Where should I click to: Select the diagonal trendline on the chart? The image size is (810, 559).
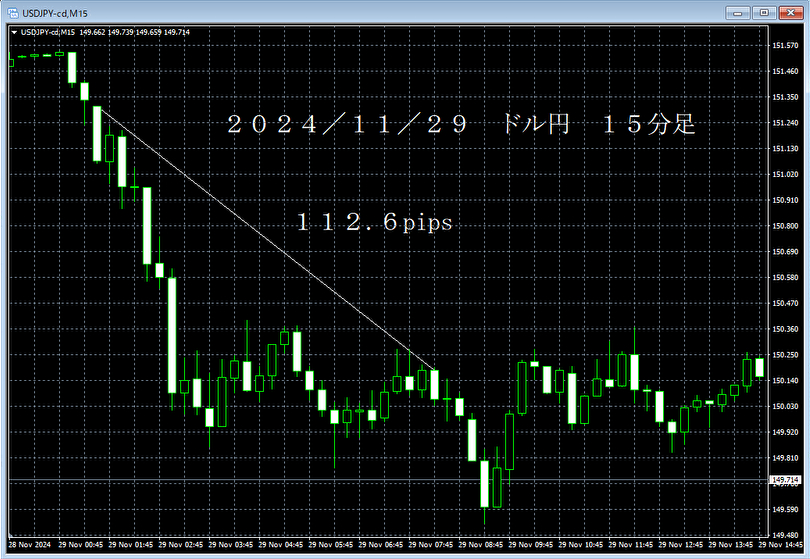[x=269, y=239]
